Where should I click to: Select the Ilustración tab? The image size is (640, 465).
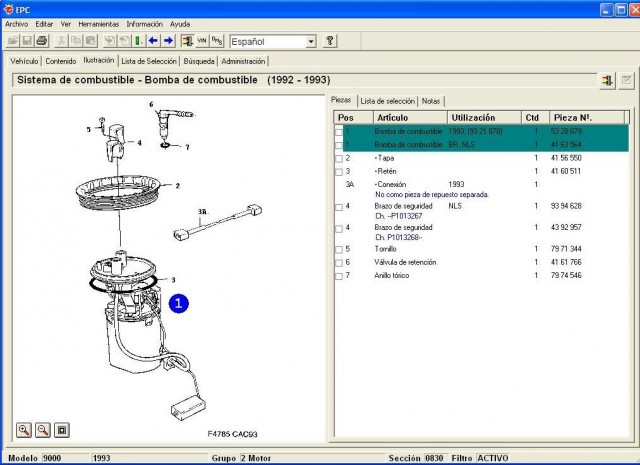99,60
